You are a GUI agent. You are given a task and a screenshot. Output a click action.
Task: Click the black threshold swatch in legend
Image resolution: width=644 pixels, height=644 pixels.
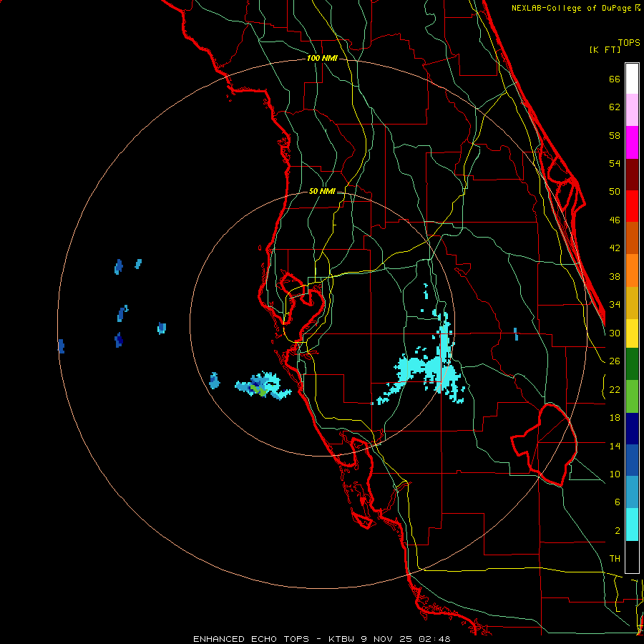point(632,557)
